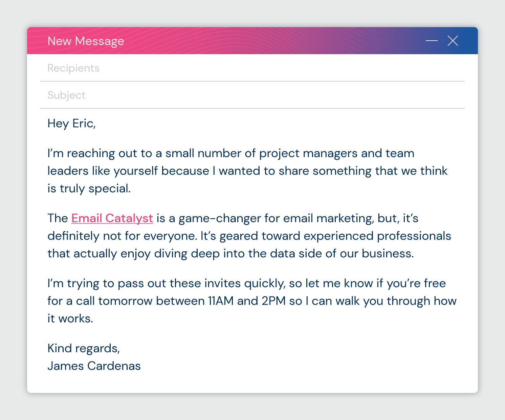The width and height of the screenshot is (505, 420).
Task: Click 'it works.' at the paragraph end
Action: point(70,319)
